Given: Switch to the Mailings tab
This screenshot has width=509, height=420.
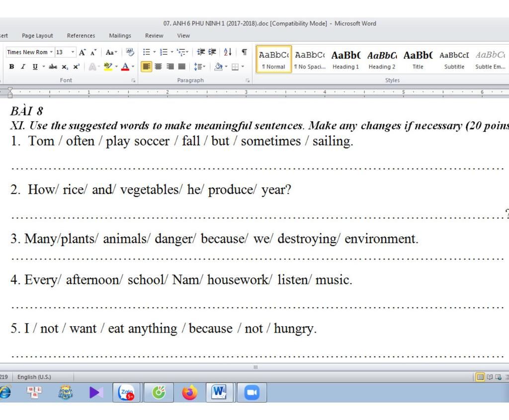Looking at the screenshot, I should [x=120, y=36].
